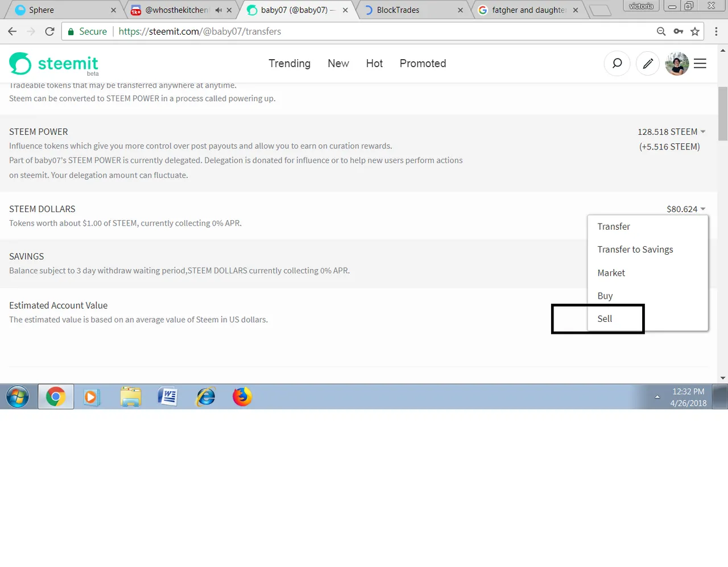The width and height of the screenshot is (728, 567).
Task: Show hidden tray icons arrow
Action: (x=657, y=397)
